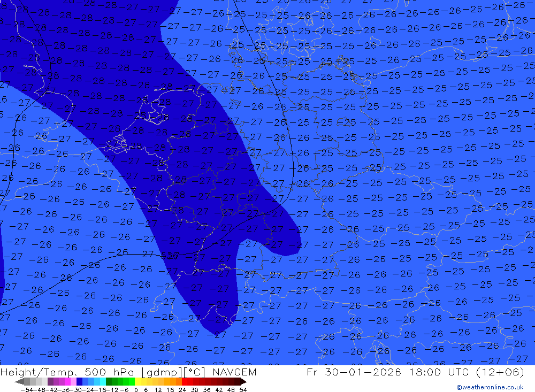The height and width of the screenshot is (392, 535).
Task: Click the '18:00 UTC (12+06)' time label
Action: click(467, 372)
